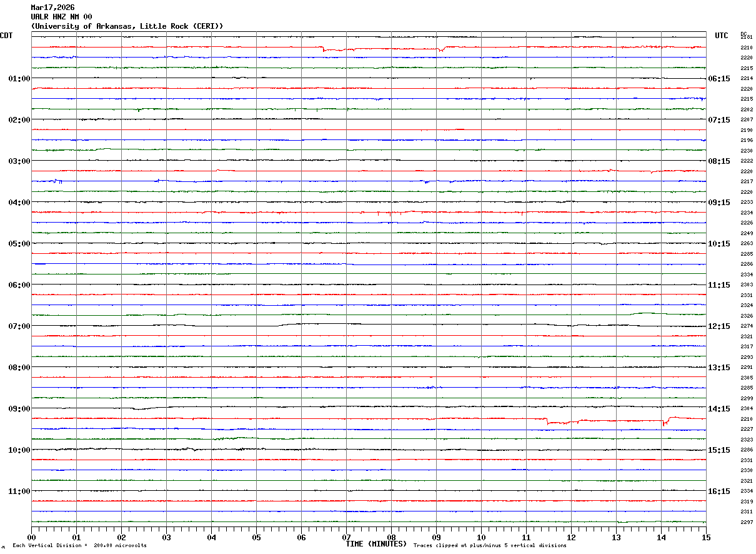The image size is (756, 554).
Task: Click the 'TIME (MINUTES)' axis title
Action: pyautogui.click(x=376, y=544)
